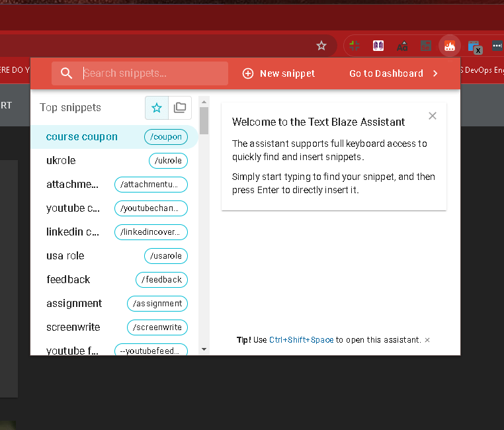The height and width of the screenshot is (430, 504).
Task: Click the search magnifier icon
Action: 66,73
